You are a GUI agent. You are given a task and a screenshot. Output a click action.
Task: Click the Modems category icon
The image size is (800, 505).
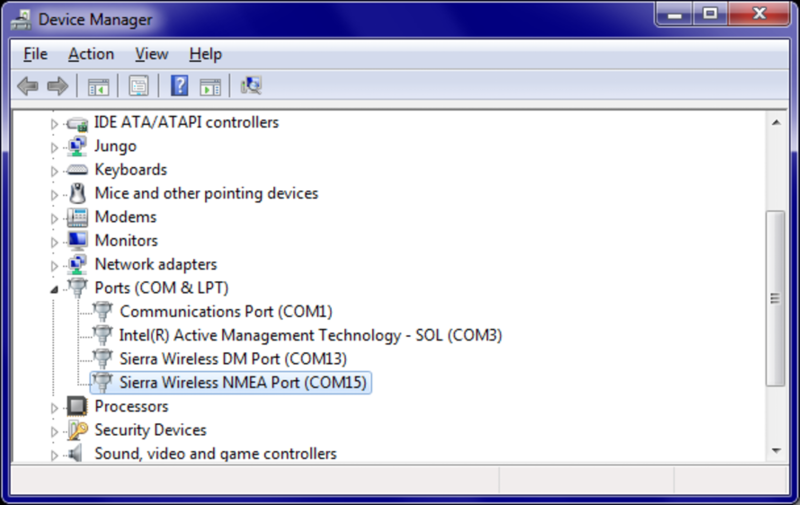pos(77,217)
